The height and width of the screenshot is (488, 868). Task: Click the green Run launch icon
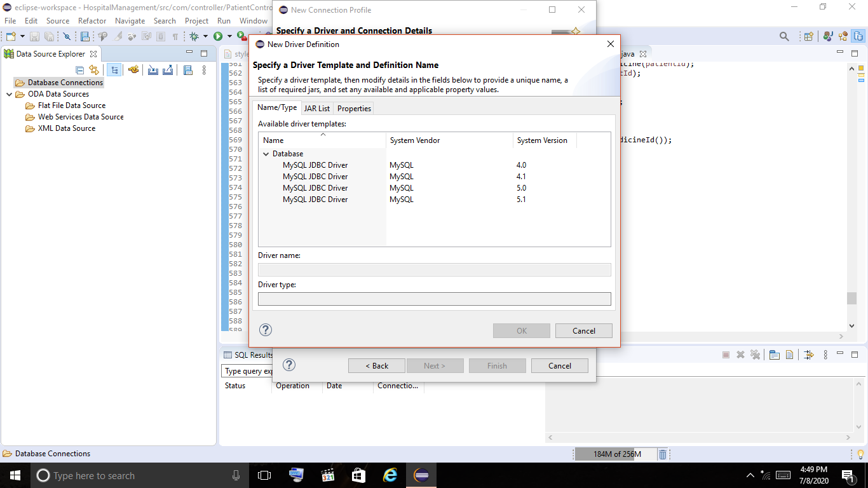pyautogui.click(x=218, y=37)
